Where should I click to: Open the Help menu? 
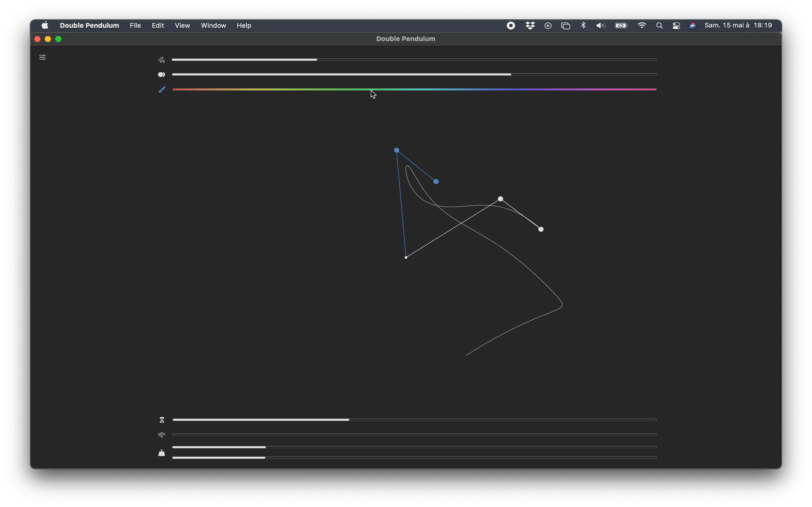(244, 25)
